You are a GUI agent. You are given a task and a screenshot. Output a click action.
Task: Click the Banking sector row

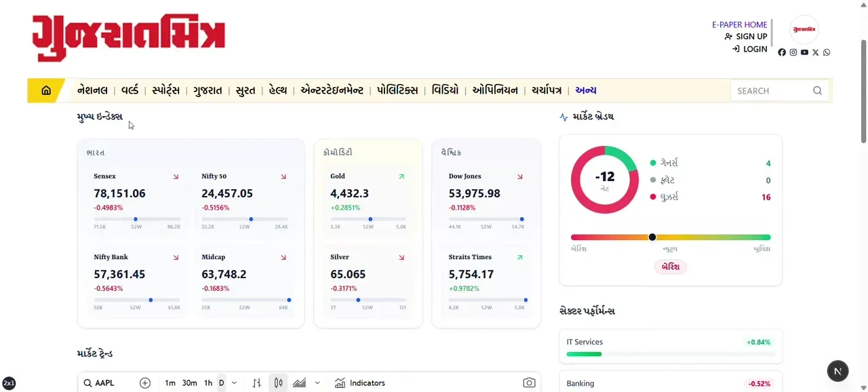click(671, 383)
